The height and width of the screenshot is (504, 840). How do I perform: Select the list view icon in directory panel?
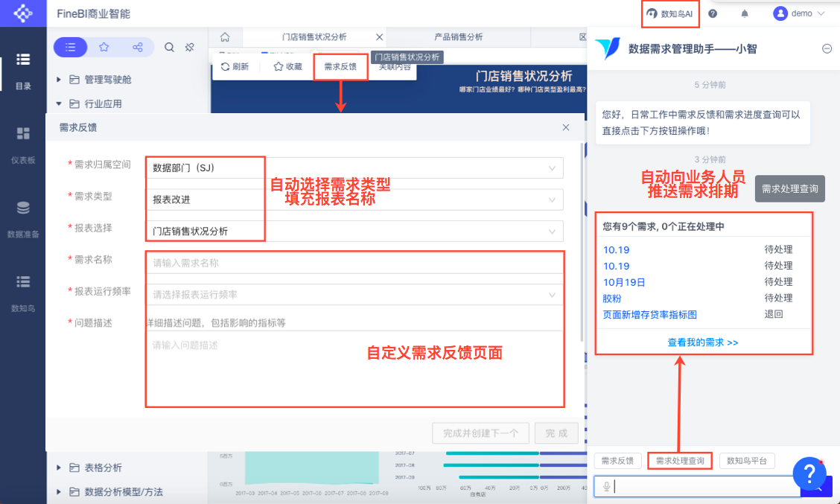70,47
